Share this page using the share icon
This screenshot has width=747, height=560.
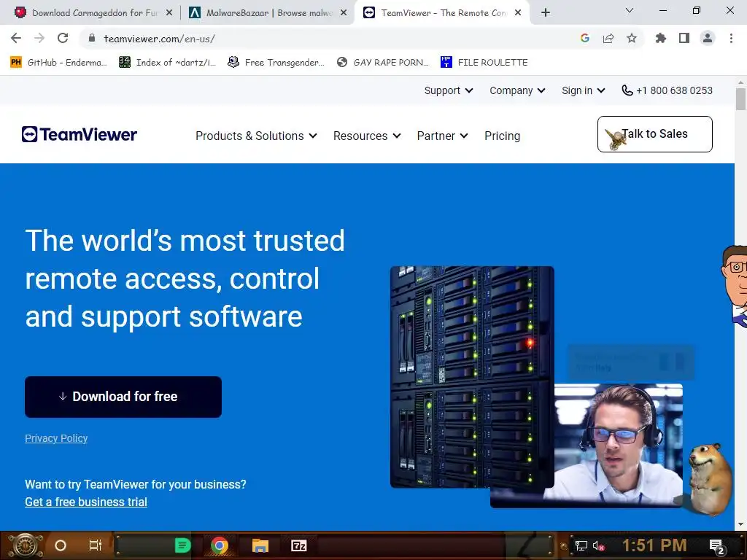608,38
